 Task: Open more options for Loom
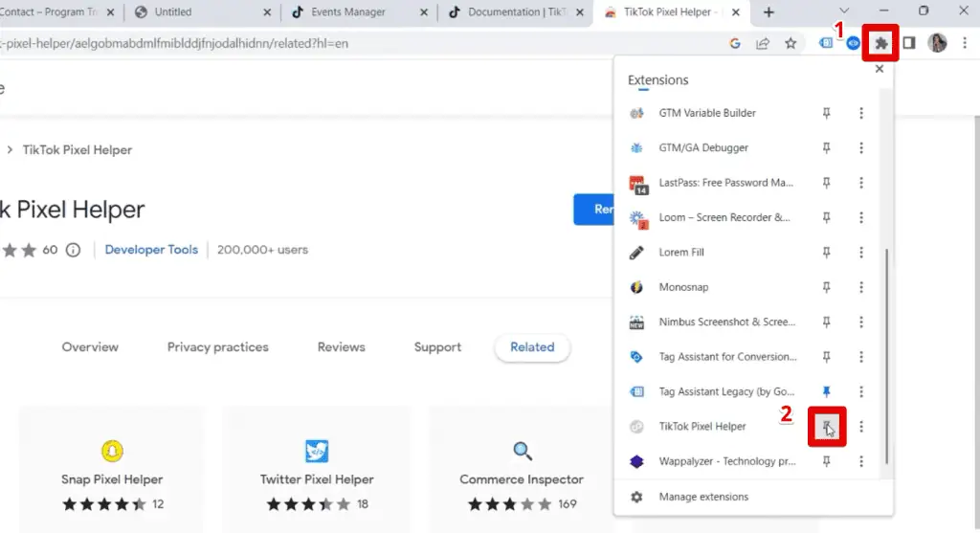861,217
